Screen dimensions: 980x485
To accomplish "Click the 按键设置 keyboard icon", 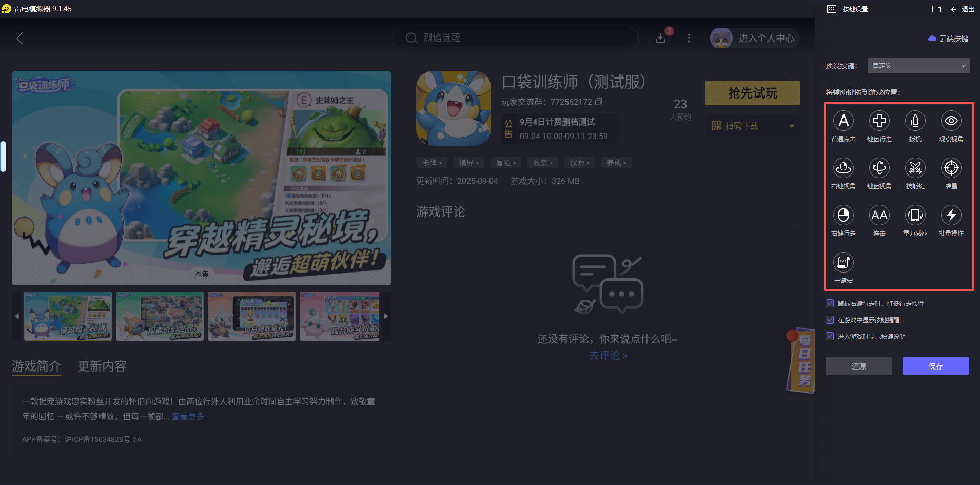I will click(x=832, y=9).
